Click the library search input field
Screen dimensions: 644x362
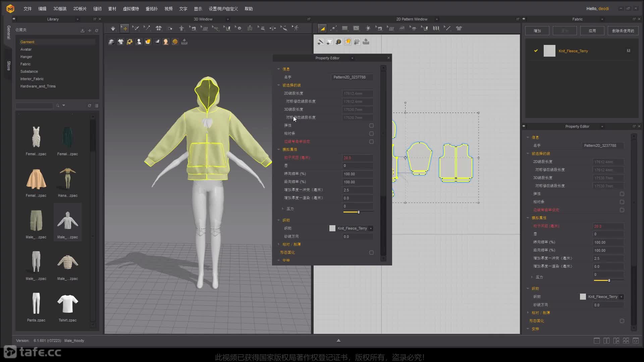[x=34, y=106]
